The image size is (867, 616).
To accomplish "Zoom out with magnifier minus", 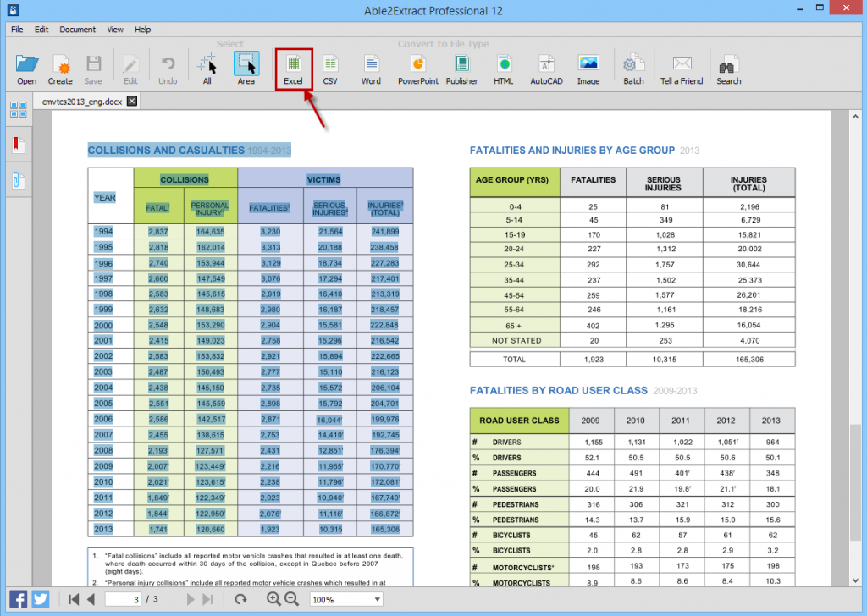I will (292, 599).
